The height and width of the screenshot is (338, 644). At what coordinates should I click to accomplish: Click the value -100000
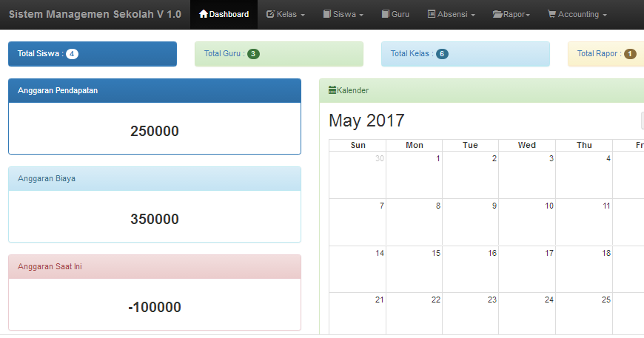(155, 307)
